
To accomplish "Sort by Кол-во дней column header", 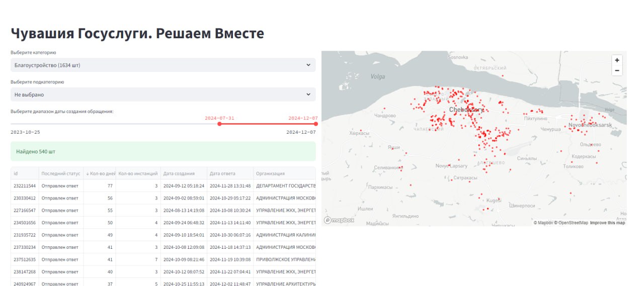I will pyautogui.click(x=99, y=173).
